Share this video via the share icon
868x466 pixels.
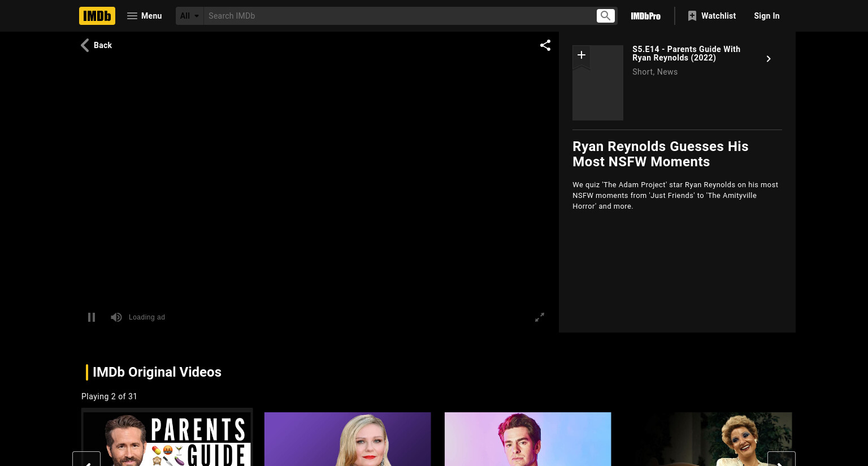pyautogui.click(x=545, y=45)
